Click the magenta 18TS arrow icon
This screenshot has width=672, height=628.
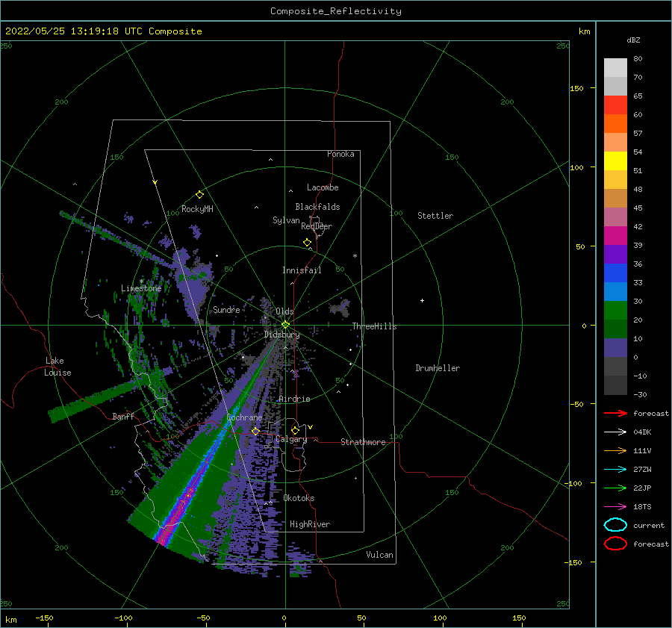click(615, 507)
